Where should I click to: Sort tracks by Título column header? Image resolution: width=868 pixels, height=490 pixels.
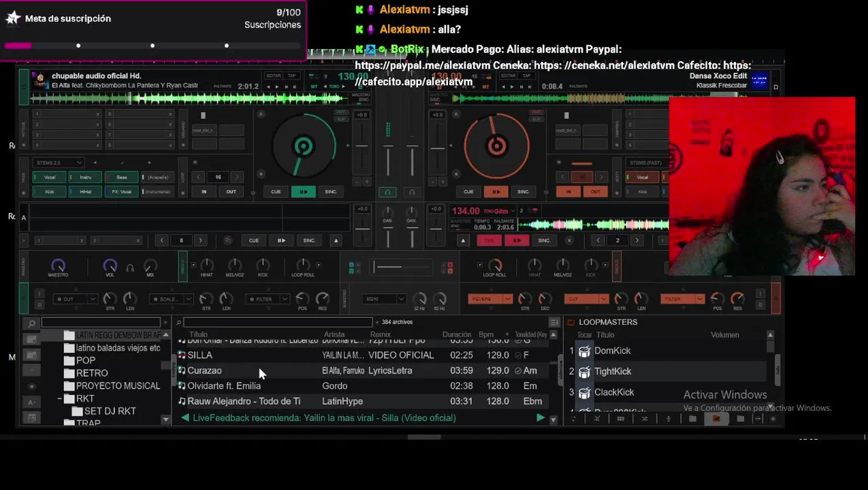pos(198,335)
